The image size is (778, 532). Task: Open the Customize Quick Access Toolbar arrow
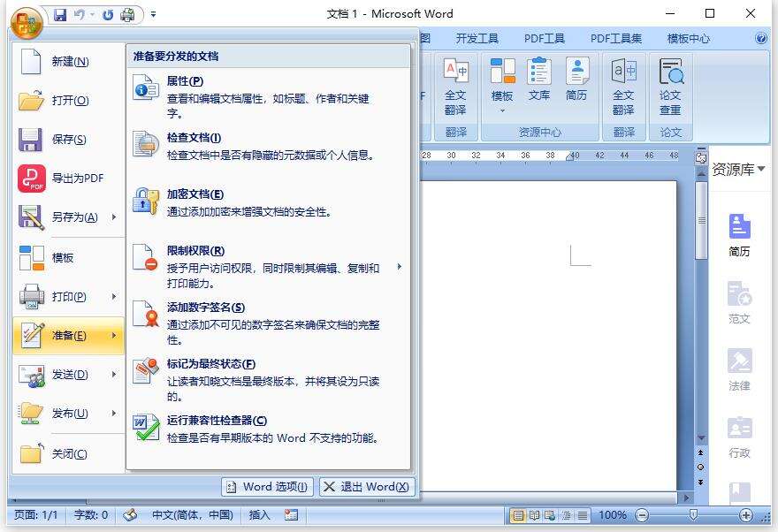click(153, 15)
